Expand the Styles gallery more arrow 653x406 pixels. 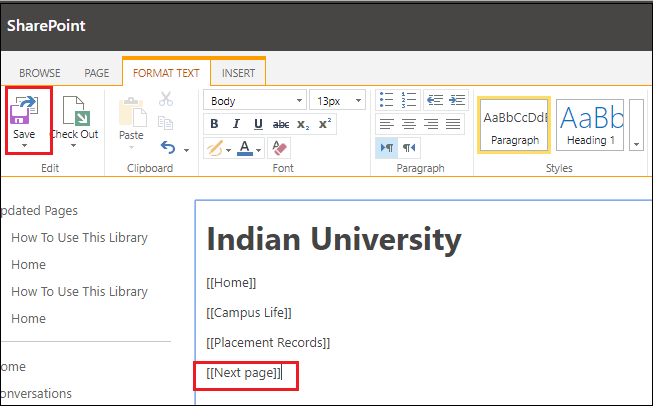636,125
